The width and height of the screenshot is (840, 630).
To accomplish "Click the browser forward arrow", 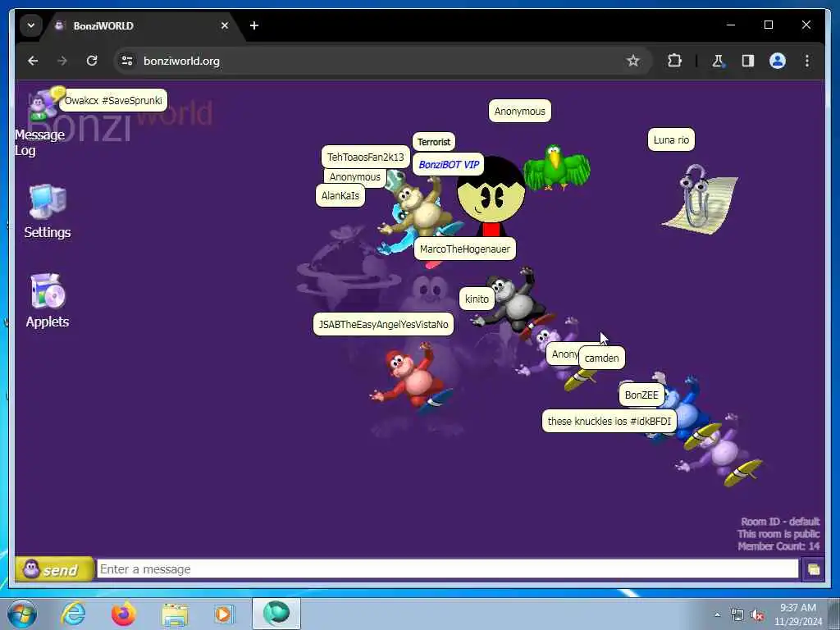I will click(x=62, y=61).
